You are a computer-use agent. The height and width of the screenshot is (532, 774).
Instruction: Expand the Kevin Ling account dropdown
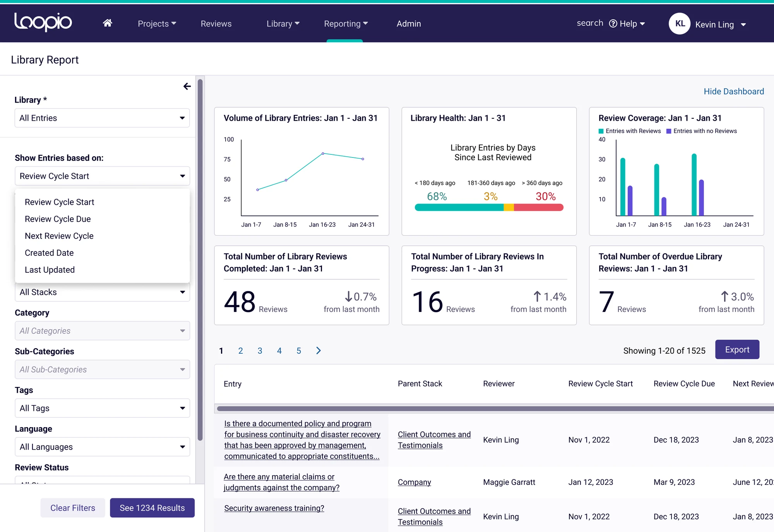[720, 24]
